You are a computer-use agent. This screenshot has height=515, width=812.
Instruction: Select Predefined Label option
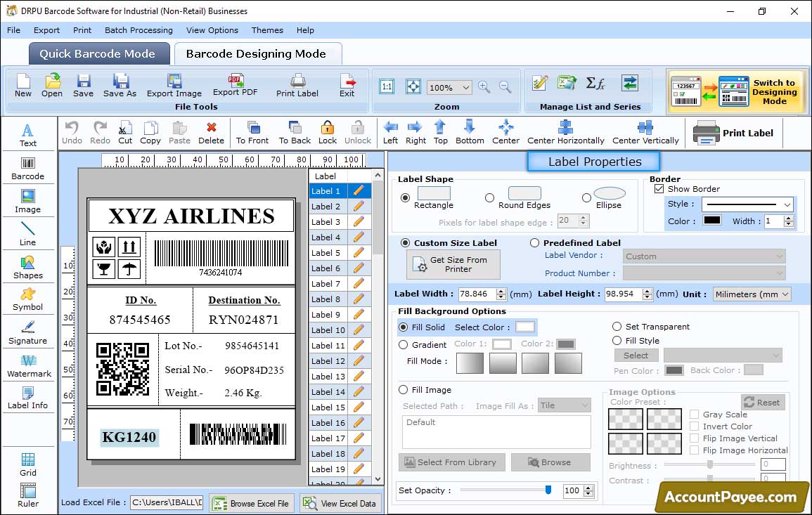(534, 243)
